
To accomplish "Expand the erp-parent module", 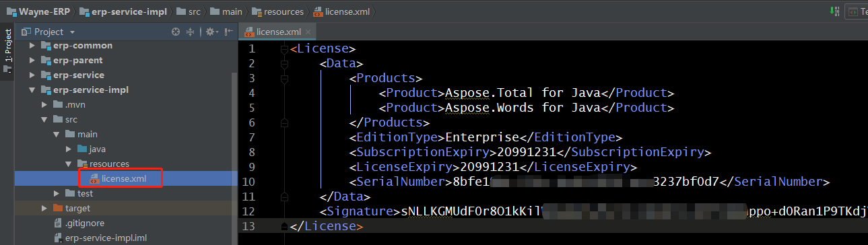I will 32,61.
